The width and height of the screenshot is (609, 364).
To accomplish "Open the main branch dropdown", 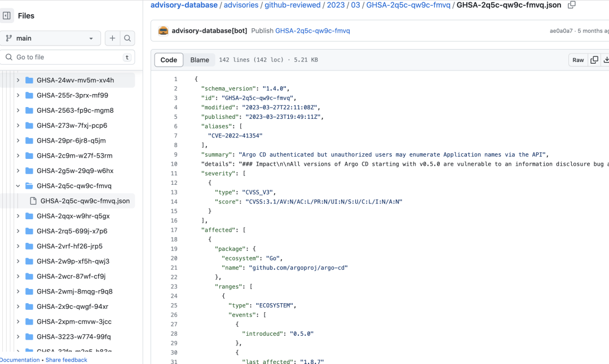I will [x=51, y=38].
